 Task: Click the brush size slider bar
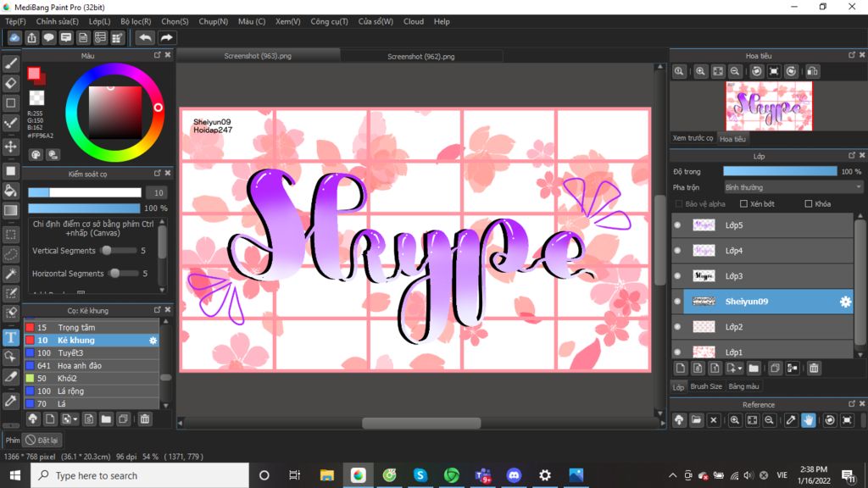click(85, 192)
